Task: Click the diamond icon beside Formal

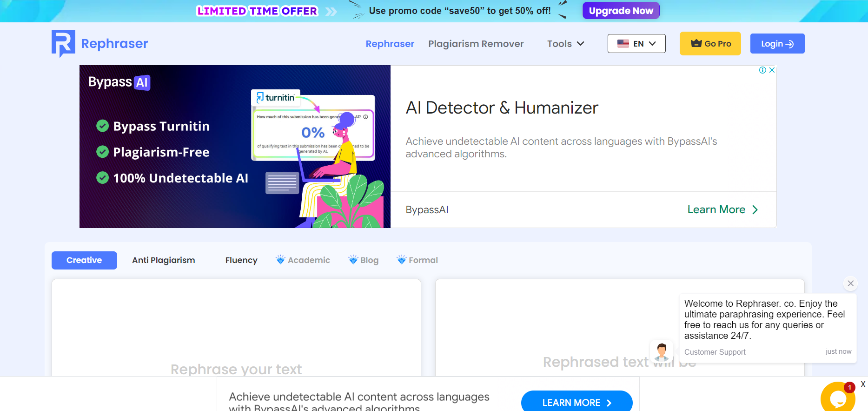Action: [401, 260]
